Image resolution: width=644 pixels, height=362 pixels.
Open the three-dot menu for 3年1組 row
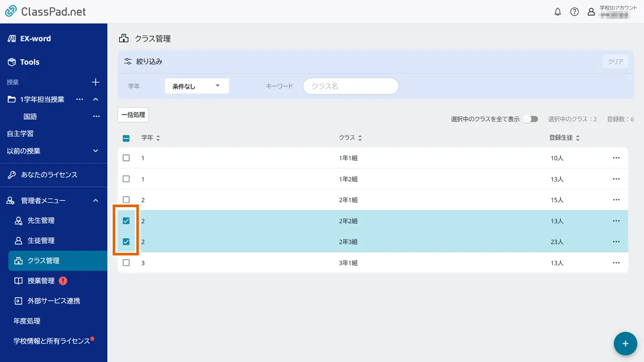[x=616, y=263]
